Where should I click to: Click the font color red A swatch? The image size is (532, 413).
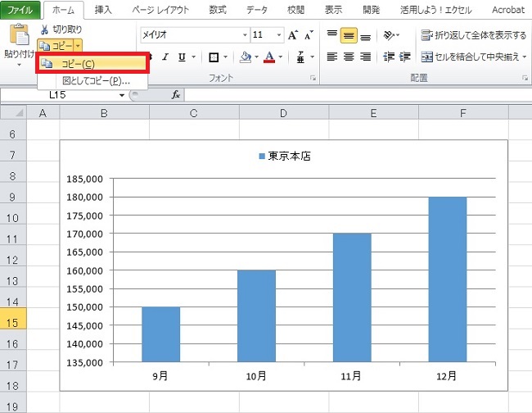pos(269,57)
